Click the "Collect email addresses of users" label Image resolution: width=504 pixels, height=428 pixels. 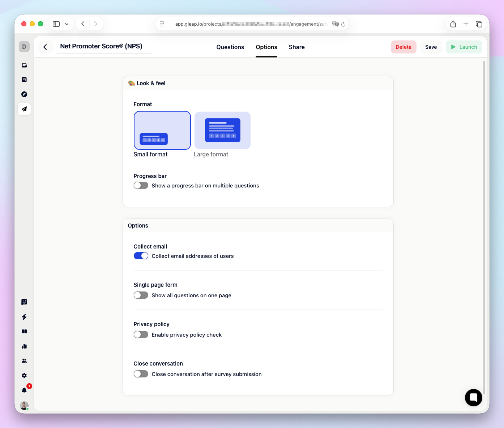(193, 256)
